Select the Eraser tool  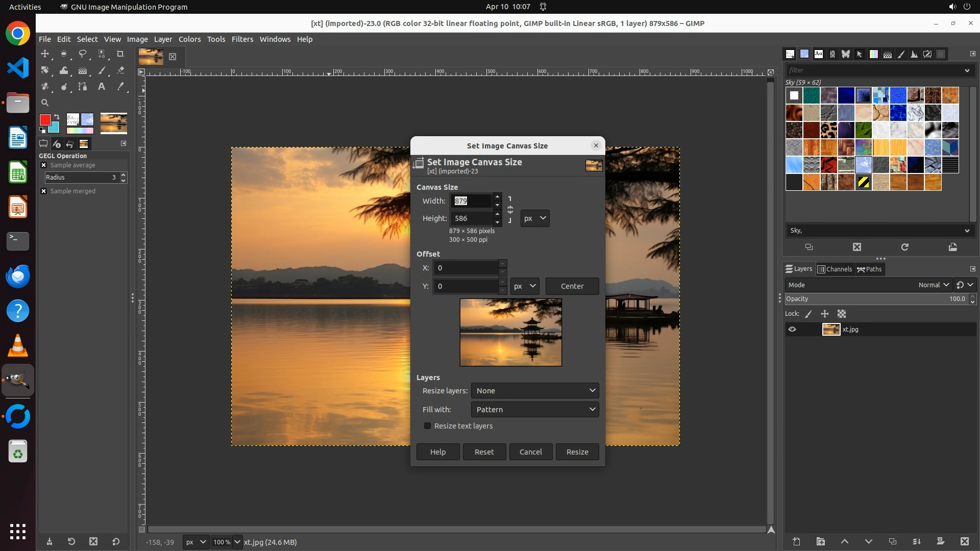(x=120, y=70)
